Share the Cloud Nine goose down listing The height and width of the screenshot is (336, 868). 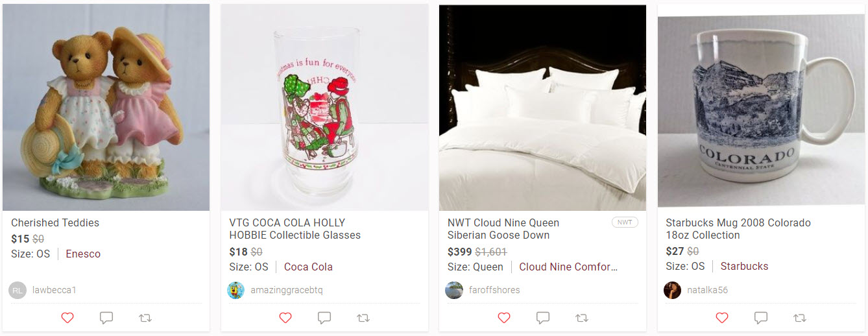point(582,318)
